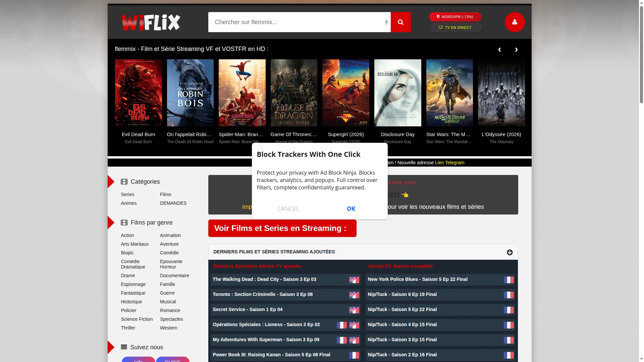This screenshot has height=362, width=644.
Task: Browse the Comédie genre
Action: click(x=169, y=253)
